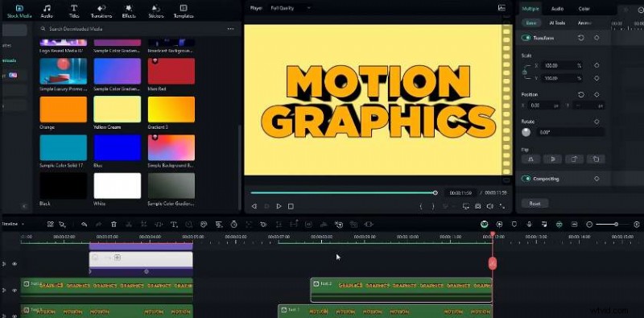Take a snapshot of the preview
644x318 pixels.
tap(477, 206)
